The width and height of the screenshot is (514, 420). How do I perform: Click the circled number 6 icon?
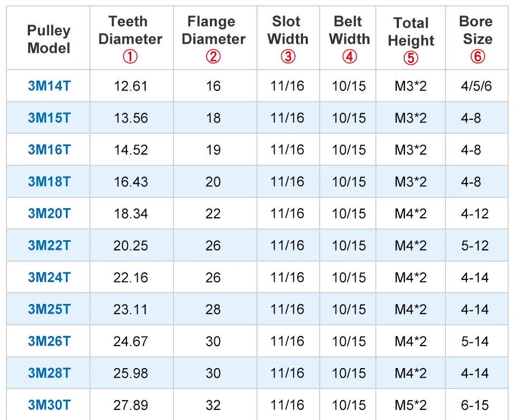[x=475, y=57]
